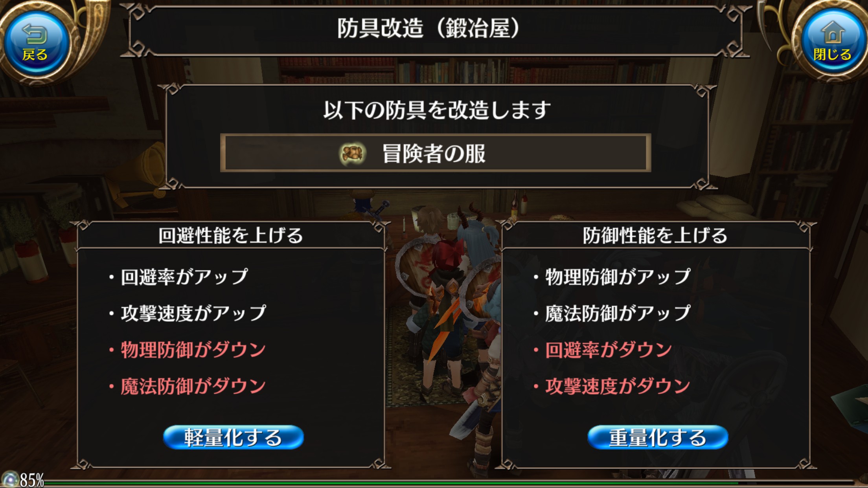The height and width of the screenshot is (488, 868).
Task: Click the 攻撃速度がアップ bullet line
Action: pyautogui.click(x=188, y=313)
